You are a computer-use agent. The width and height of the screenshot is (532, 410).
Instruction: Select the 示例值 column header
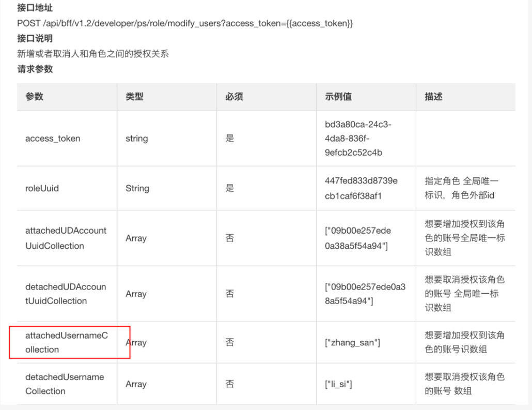point(338,97)
